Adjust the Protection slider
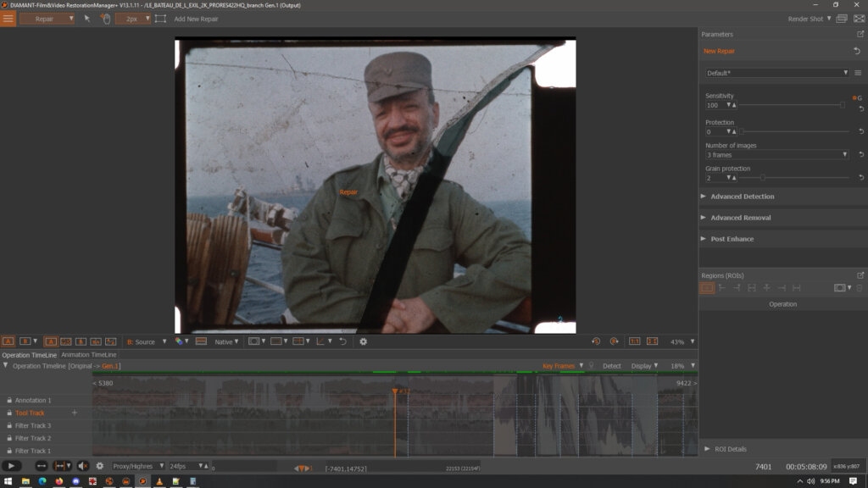The image size is (868, 488). point(794,131)
